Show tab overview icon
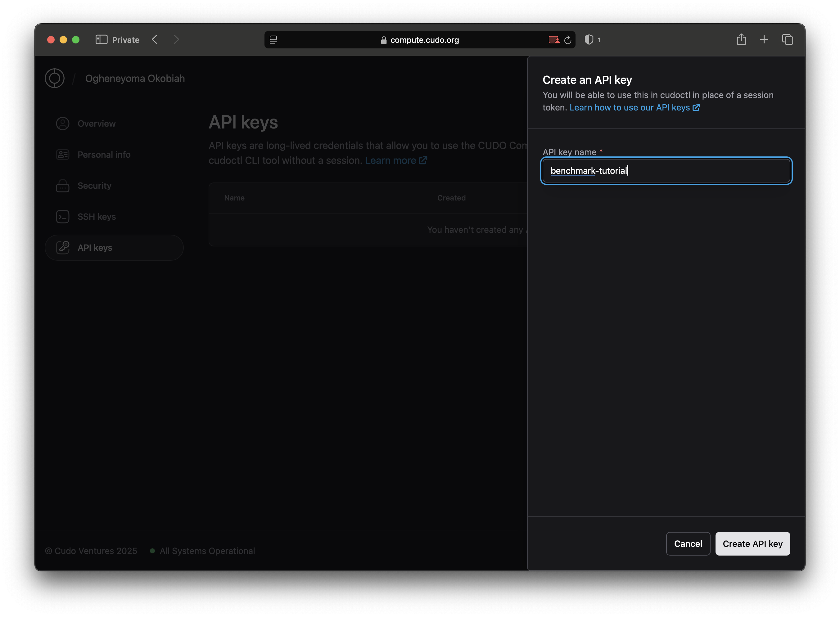The height and width of the screenshot is (617, 840). [x=788, y=39]
